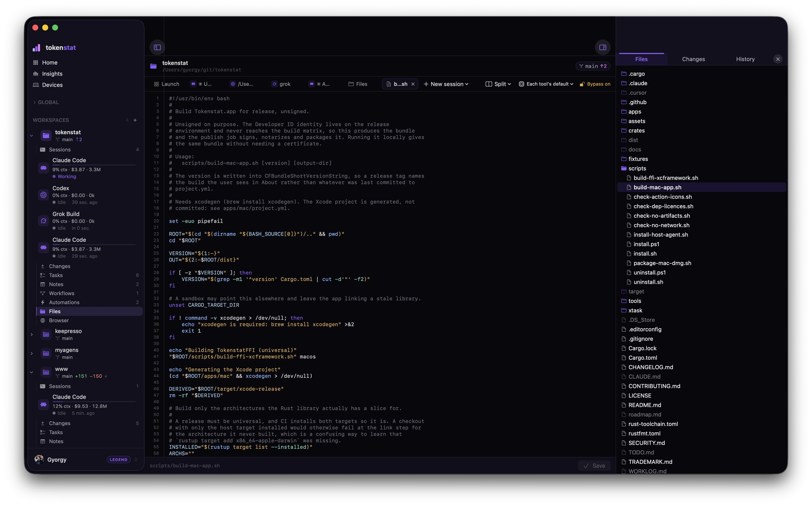Collapse the scripts folder

(x=702, y=168)
